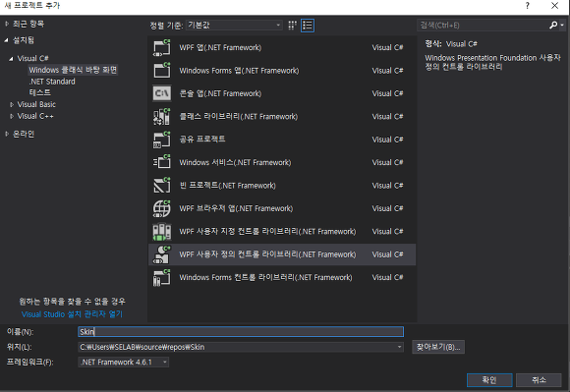
Task: Choose the Windows 서비스 template icon
Action: (162, 162)
